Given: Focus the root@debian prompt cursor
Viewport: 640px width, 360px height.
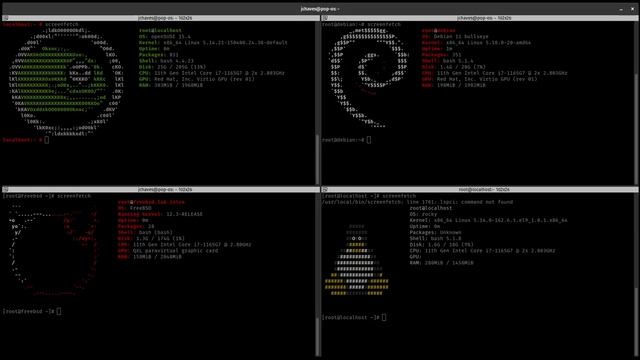Looking at the screenshot, I should (369, 140).
